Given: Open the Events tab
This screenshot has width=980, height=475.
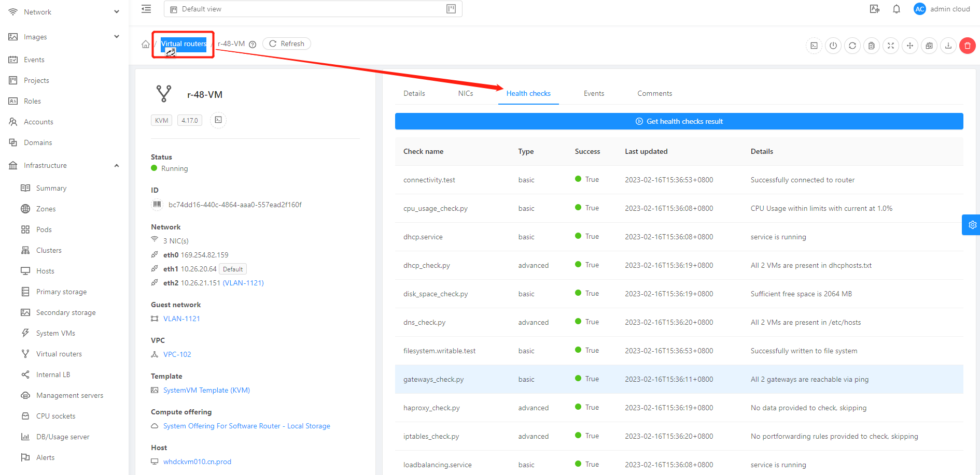Looking at the screenshot, I should click(x=594, y=94).
